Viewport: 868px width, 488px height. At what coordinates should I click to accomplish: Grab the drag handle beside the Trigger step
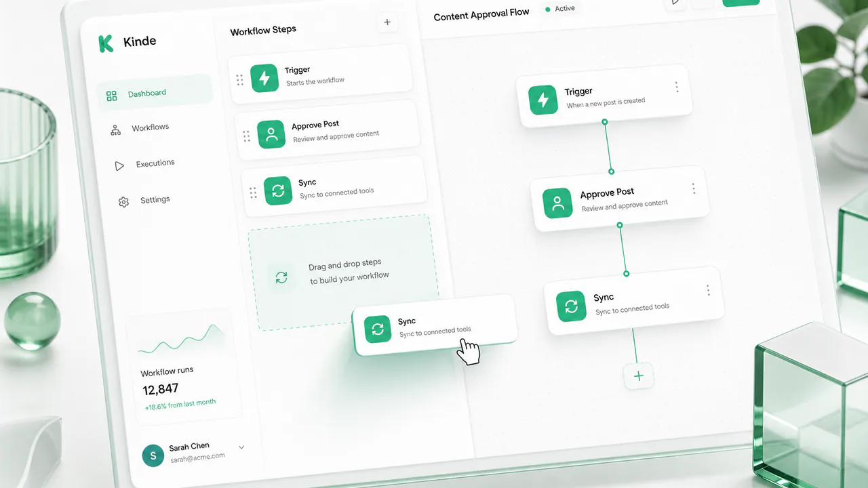[x=239, y=80]
